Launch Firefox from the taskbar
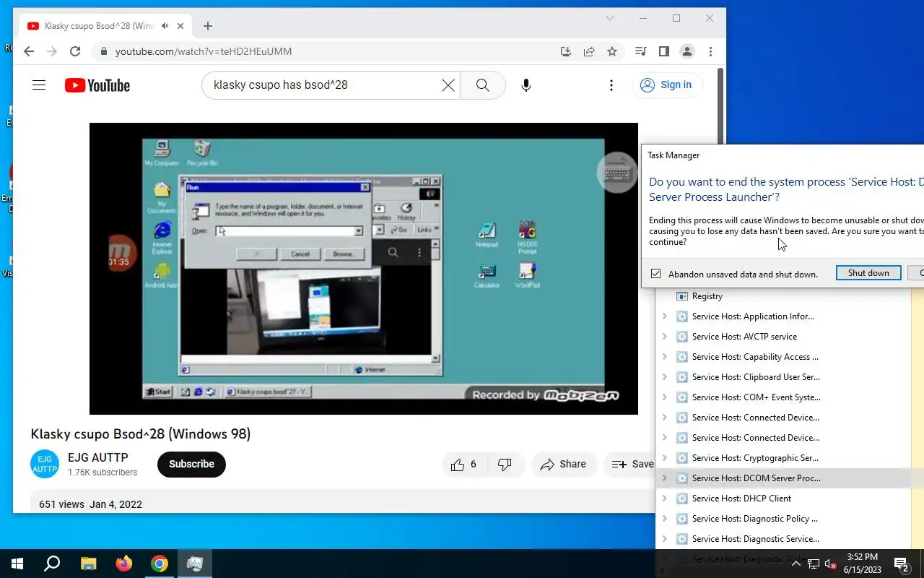This screenshot has height=578, width=924. (x=124, y=564)
